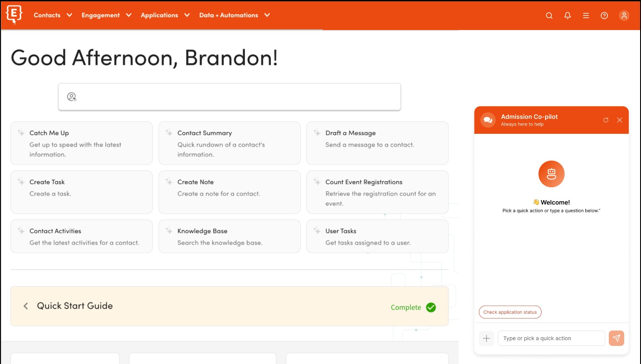Click the robot avatar in co-pilot panel

(551, 174)
